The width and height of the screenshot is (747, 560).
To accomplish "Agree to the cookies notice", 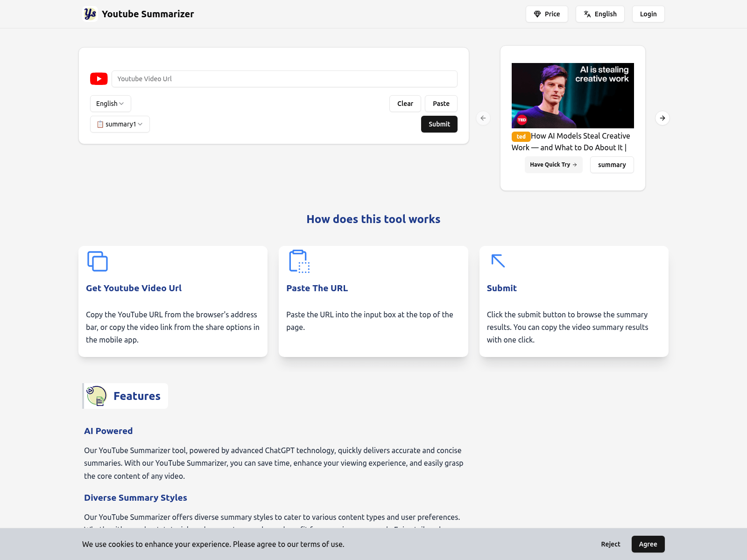I will coord(648,544).
